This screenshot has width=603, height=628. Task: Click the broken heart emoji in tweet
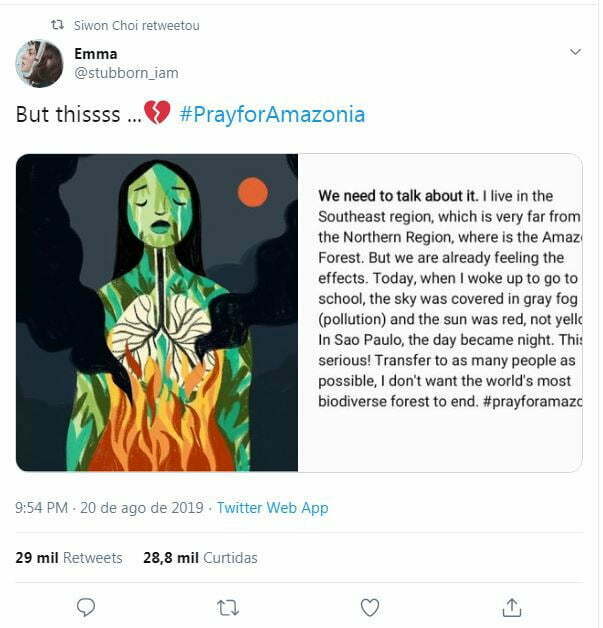pos(158,113)
